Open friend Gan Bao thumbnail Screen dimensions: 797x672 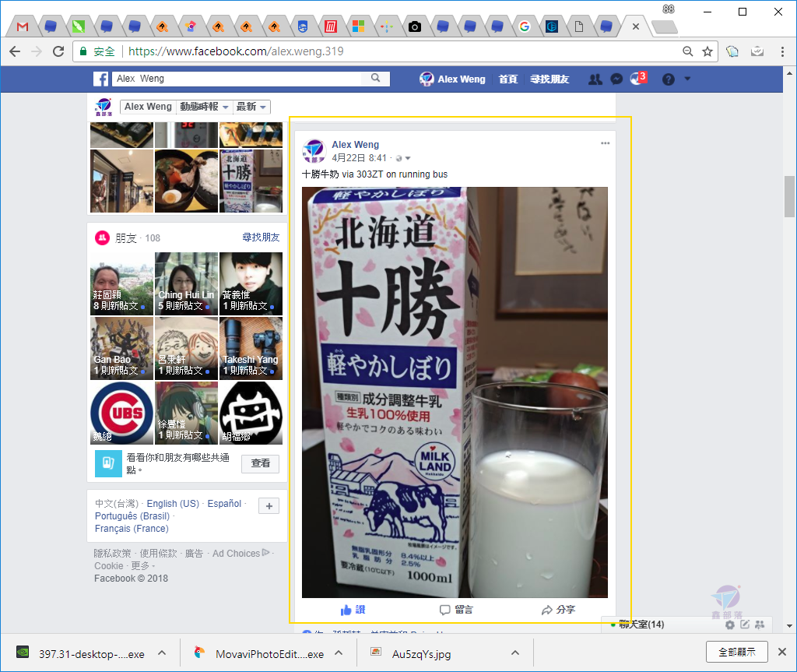pos(121,349)
